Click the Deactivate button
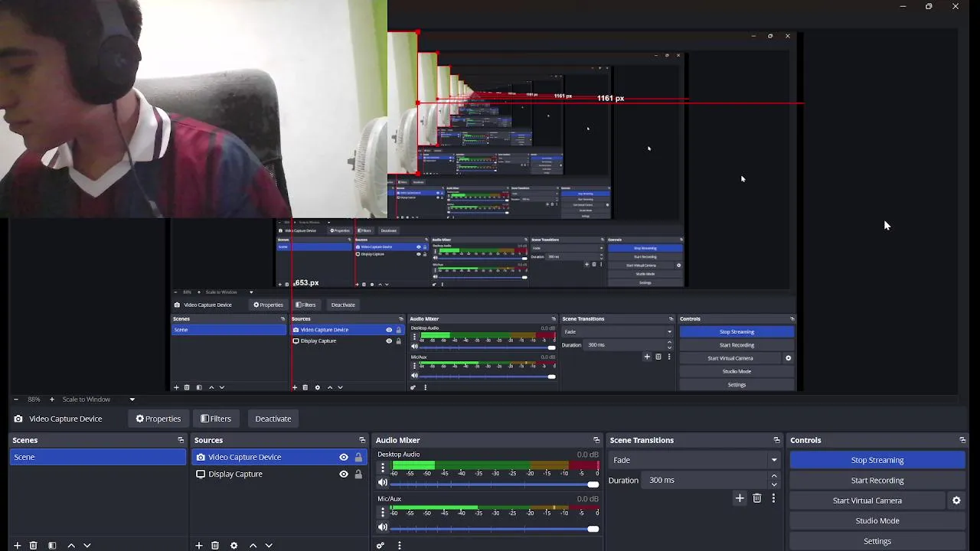The width and height of the screenshot is (980, 551). 273,419
